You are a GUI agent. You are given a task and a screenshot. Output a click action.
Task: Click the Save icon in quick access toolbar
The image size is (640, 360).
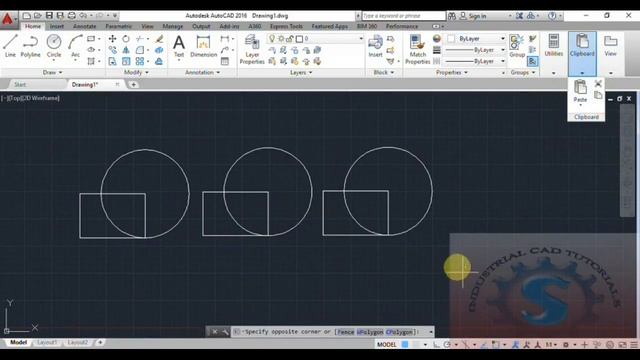(x=49, y=16)
